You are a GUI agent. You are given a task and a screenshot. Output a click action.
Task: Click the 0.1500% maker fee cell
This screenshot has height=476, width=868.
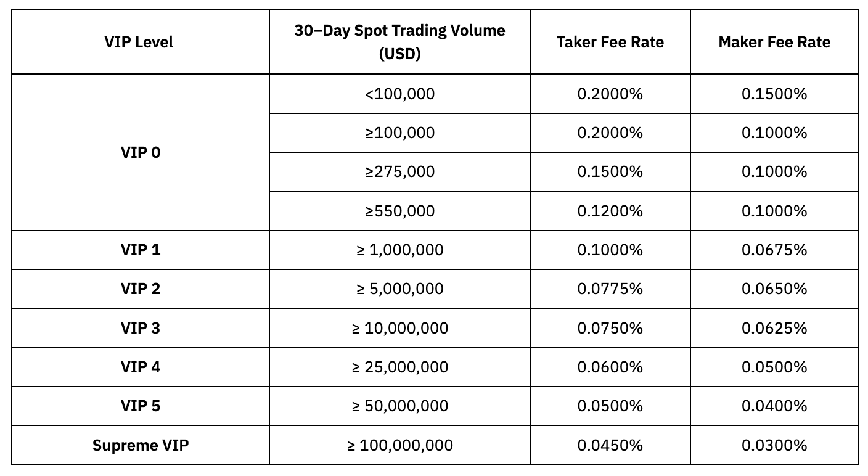pyautogui.click(x=774, y=94)
